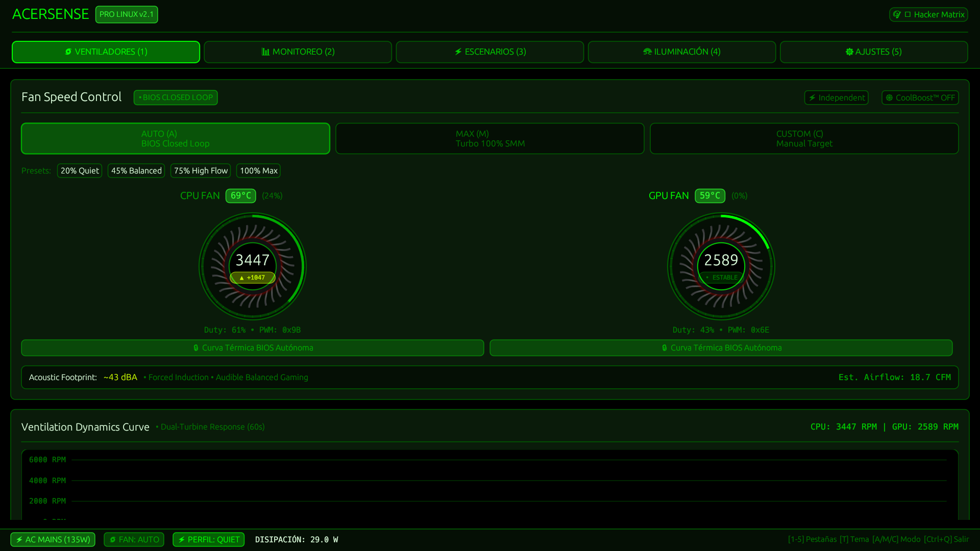Go to the Iluminación (4) tab
Image resolution: width=980 pixels, height=551 pixels.
tap(681, 52)
